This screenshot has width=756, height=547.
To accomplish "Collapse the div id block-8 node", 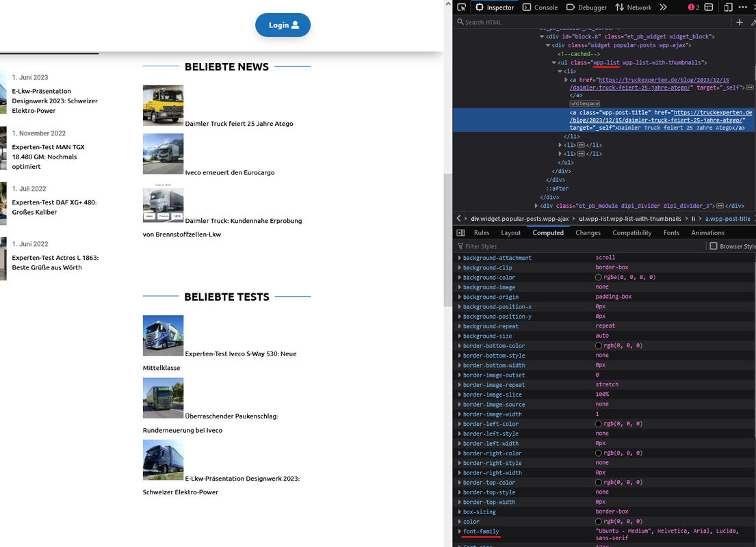I will [542, 37].
